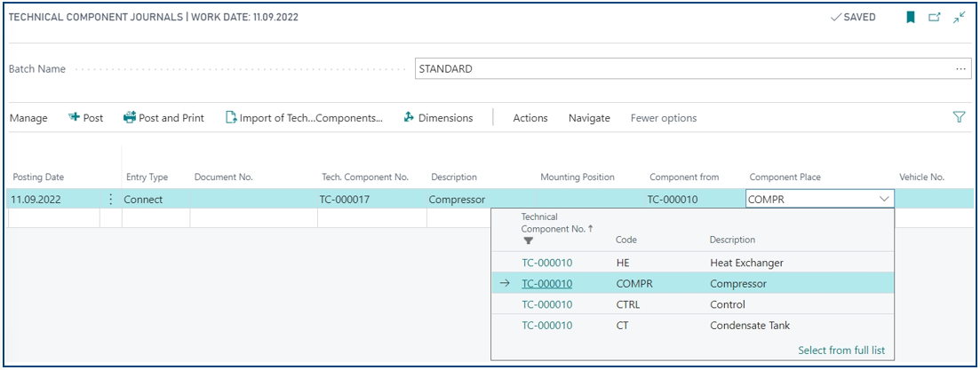Screen dimensions: 980x370
Task: Click the CT code in dropdown list
Action: click(622, 326)
